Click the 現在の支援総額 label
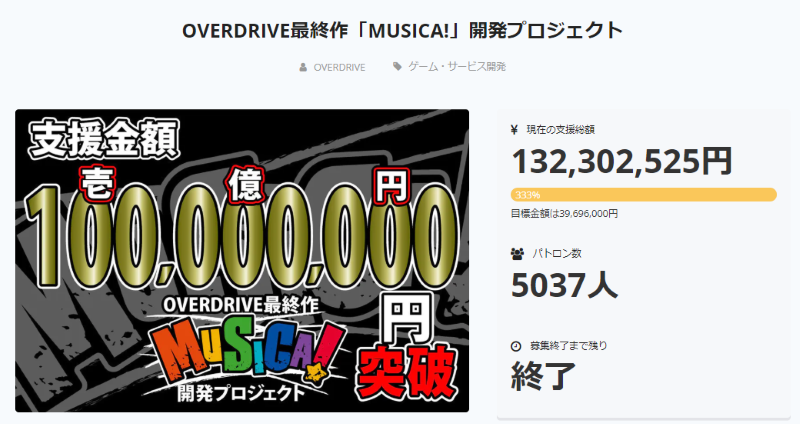This screenshot has height=424, width=800. pyautogui.click(x=560, y=130)
